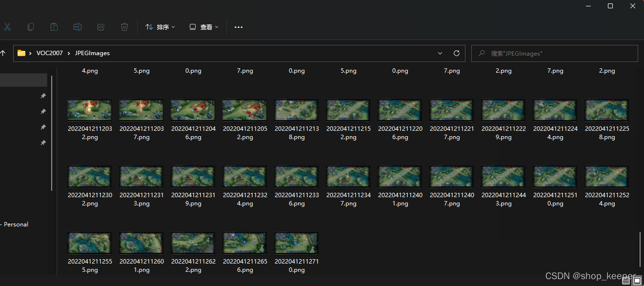Select thumbnail 20220412112510.png
Screen dimensions: 644x286
pyautogui.click(x=555, y=177)
